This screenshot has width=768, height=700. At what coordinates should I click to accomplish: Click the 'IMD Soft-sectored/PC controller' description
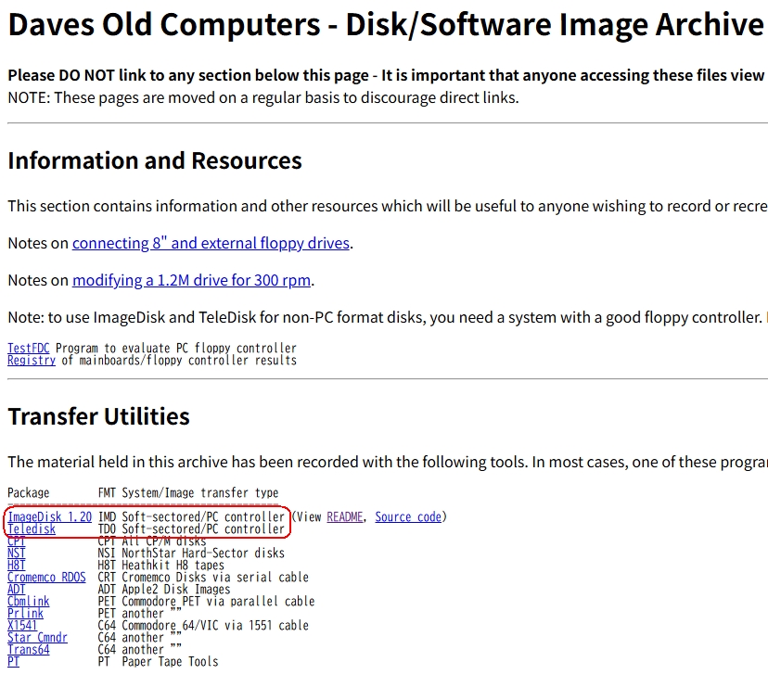[191, 517]
